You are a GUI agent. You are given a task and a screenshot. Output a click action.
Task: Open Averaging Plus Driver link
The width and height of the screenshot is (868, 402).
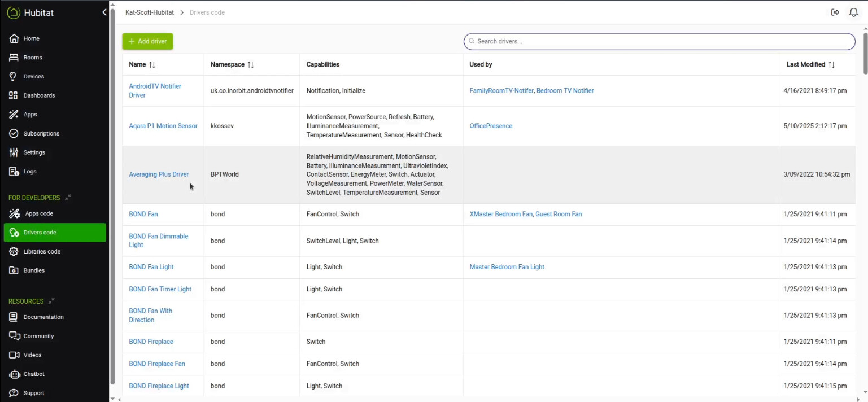point(159,174)
